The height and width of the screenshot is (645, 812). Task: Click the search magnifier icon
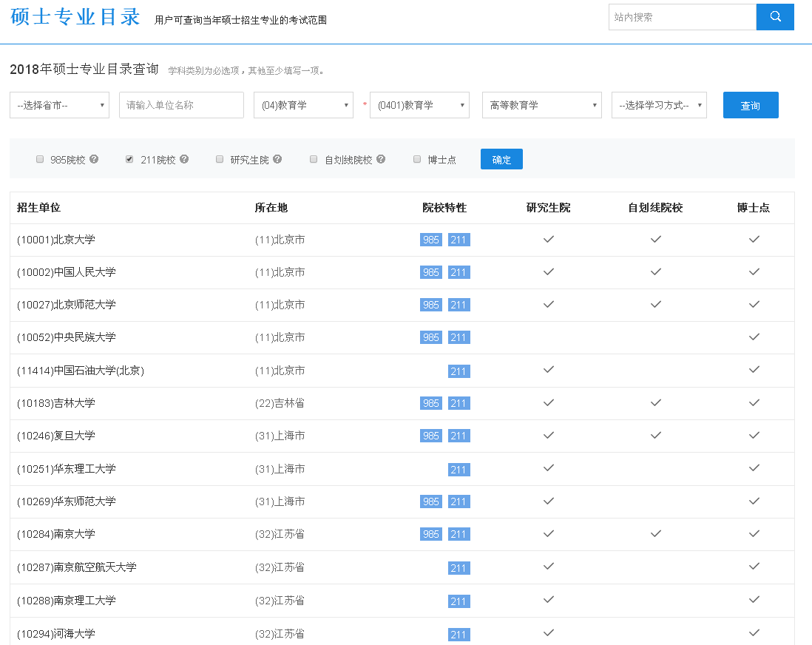pyautogui.click(x=775, y=16)
